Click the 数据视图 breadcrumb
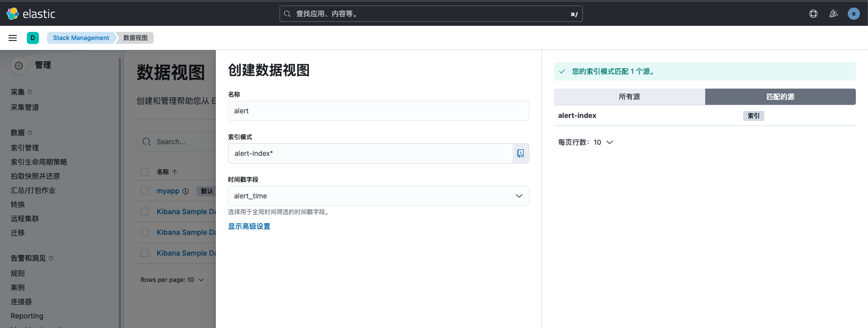 coord(135,38)
